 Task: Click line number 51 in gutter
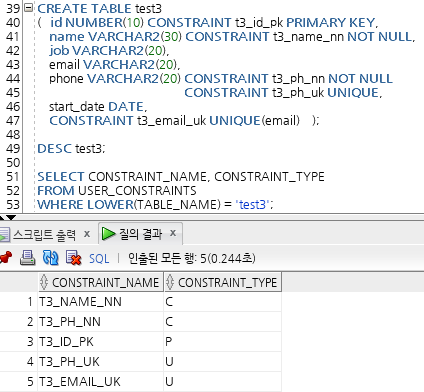(x=13, y=177)
